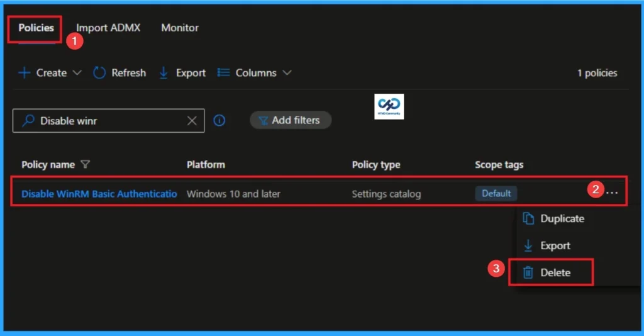Sort by Policy name column header
Viewport: 644px width, 336px height.
click(x=48, y=165)
